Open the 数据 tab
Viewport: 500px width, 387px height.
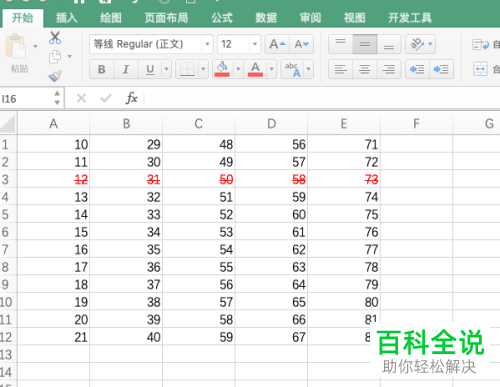(x=266, y=18)
